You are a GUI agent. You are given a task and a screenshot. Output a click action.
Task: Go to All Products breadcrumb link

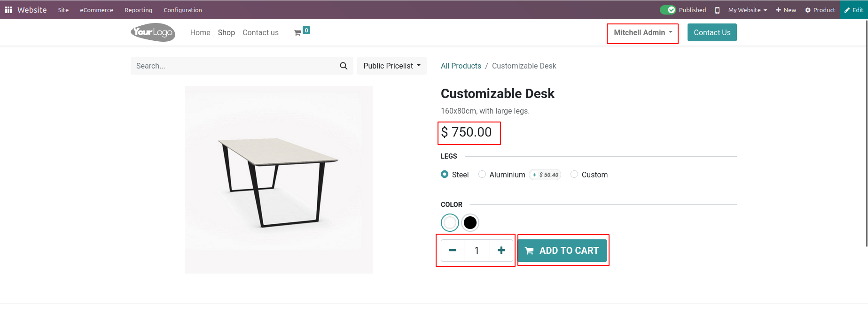461,66
